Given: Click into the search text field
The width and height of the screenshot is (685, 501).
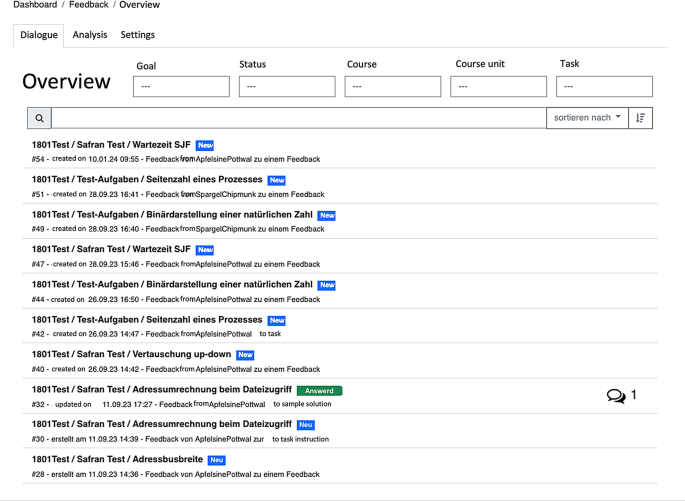Looking at the screenshot, I should [x=298, y=118].
